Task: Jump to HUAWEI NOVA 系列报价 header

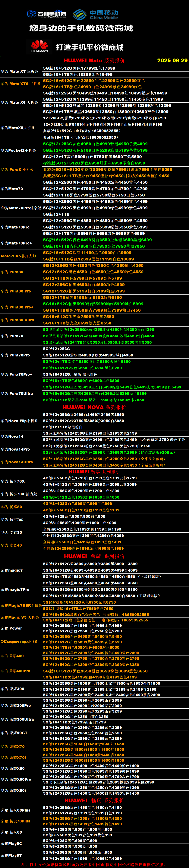Action: [94, 407]
